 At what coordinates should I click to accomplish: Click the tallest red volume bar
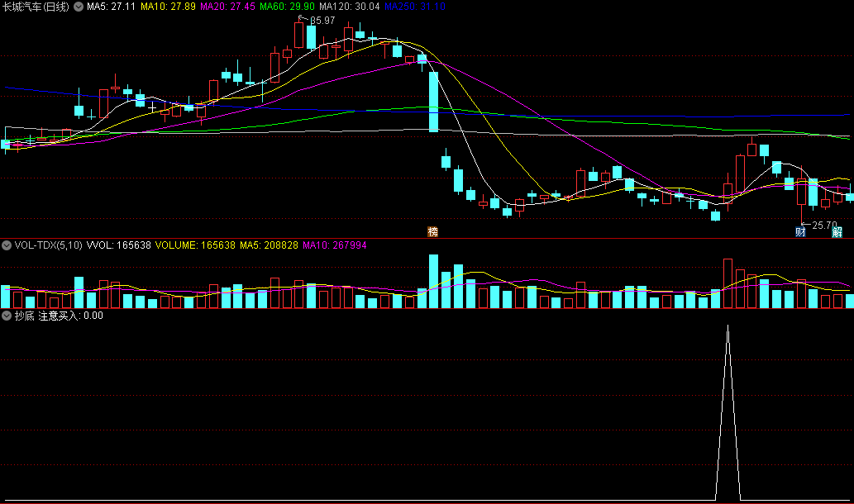728,283
